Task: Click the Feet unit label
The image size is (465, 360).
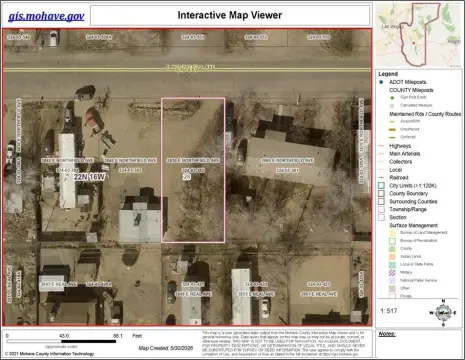Action: [137, 336]
